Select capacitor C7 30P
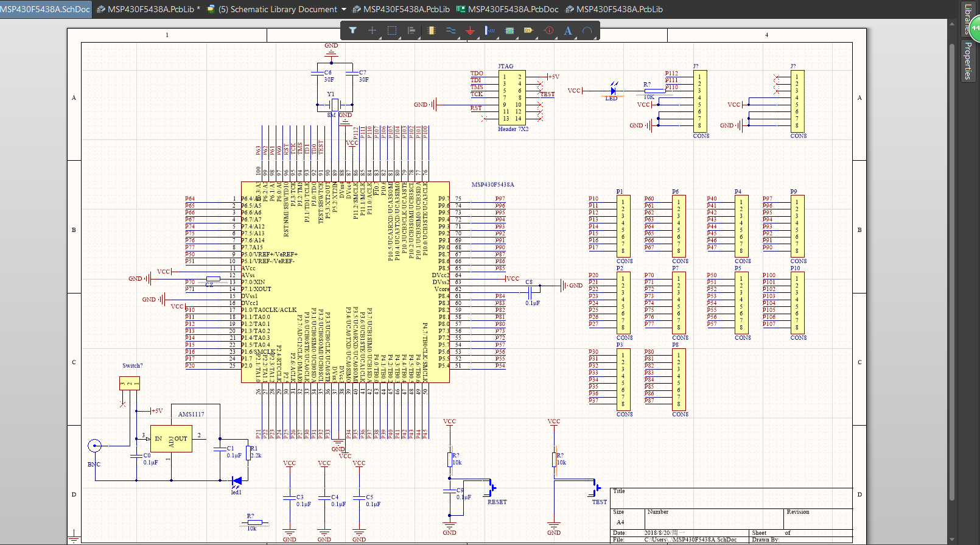 point(352,74)
